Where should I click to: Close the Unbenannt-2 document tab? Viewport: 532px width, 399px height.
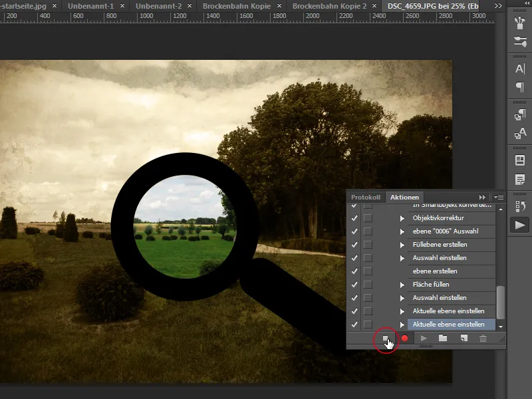point(190,6)
